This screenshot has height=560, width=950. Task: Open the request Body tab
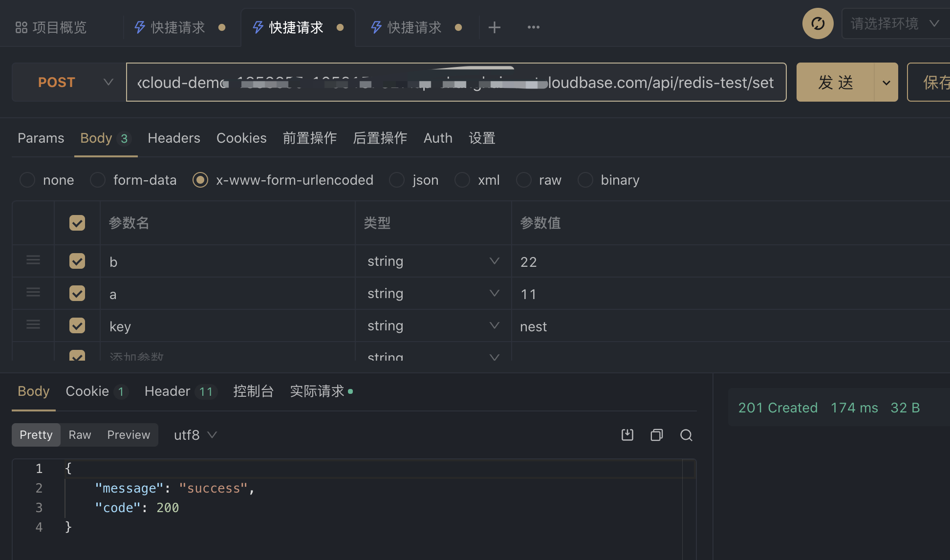[106, 138]
